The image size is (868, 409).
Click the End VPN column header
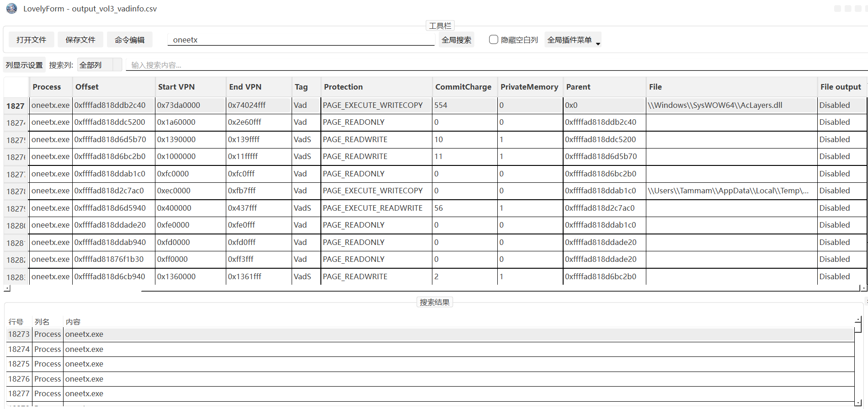coord(259,87)
